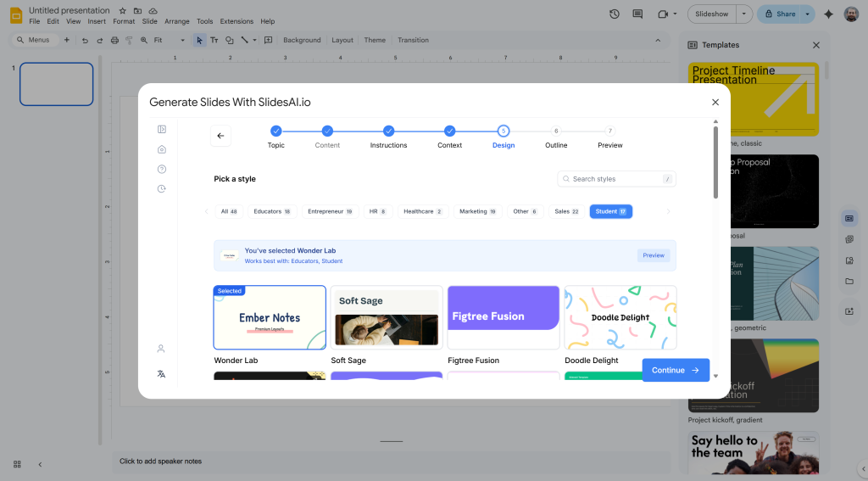Open version history clock icon
The height and width of the screenshot is (481, 868).
615,14
